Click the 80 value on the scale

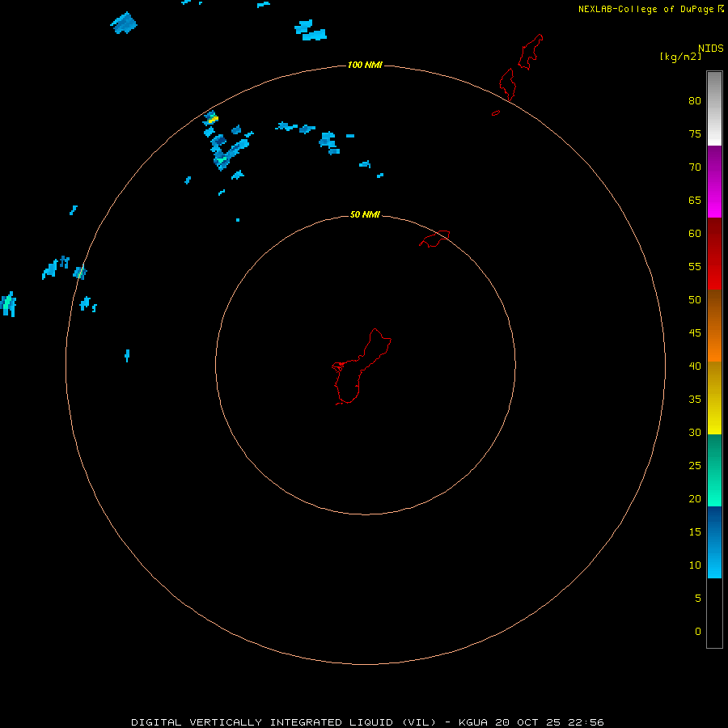695,101
